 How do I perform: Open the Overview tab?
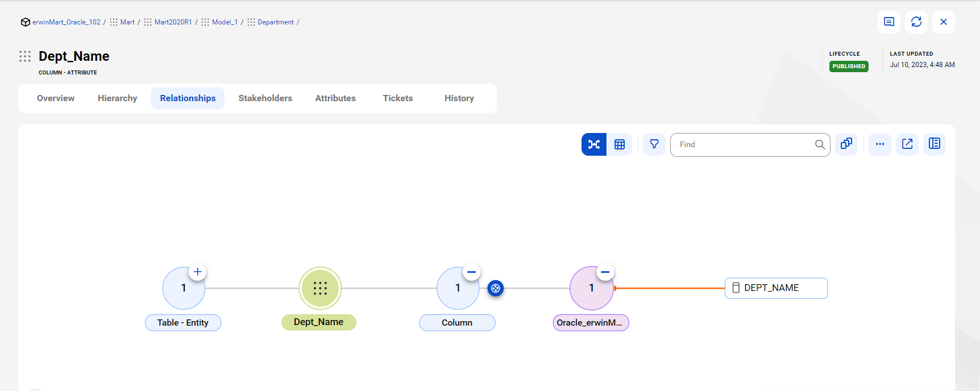56,98
